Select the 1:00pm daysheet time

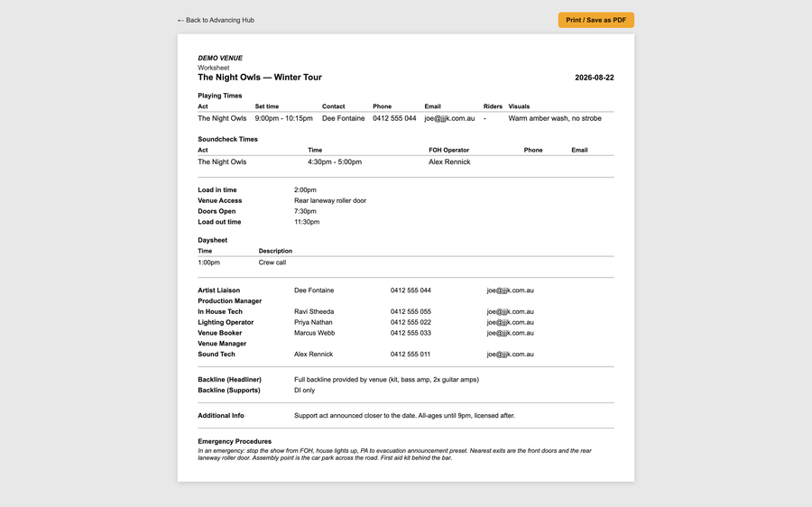tap(208, 263)
